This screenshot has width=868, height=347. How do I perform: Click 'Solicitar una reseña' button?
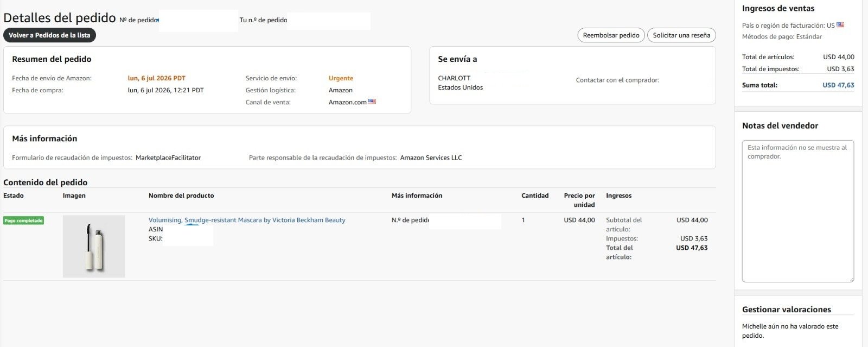pos(681,35)
